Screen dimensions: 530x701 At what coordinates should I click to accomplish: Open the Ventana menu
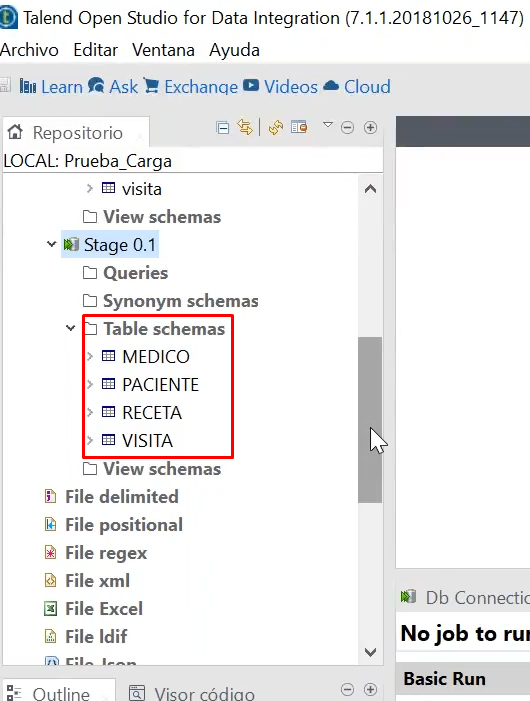pos(163,50)
